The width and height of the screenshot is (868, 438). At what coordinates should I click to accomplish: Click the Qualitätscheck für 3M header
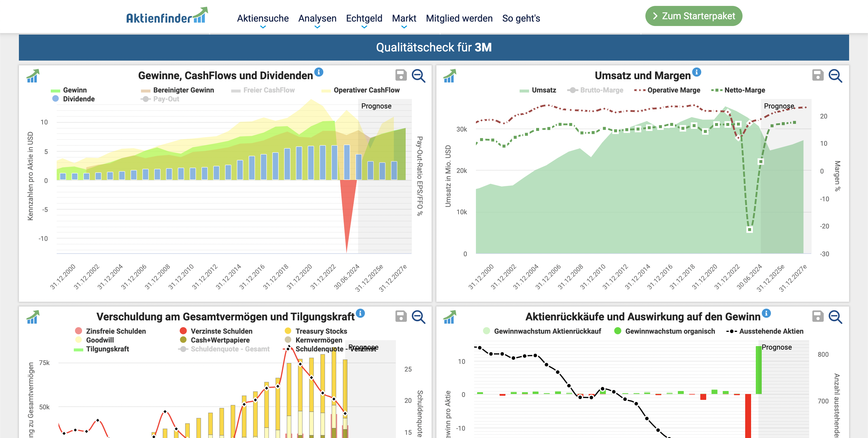[434, 47]
